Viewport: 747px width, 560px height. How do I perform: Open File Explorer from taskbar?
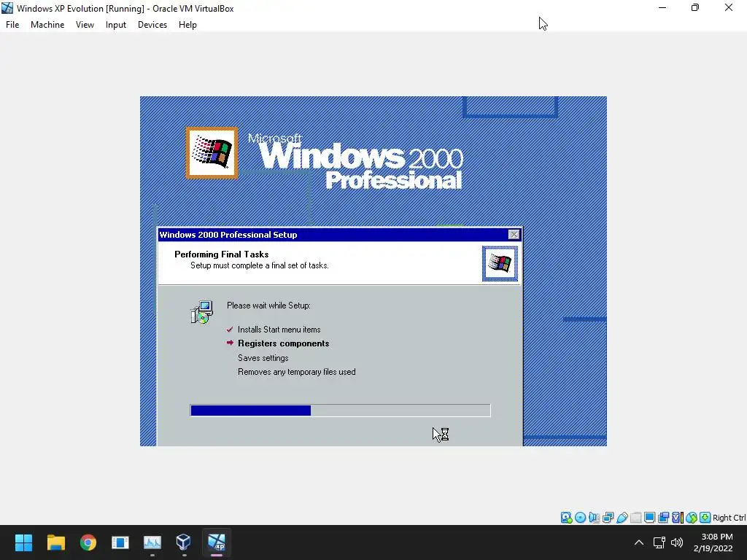[55, 542]
